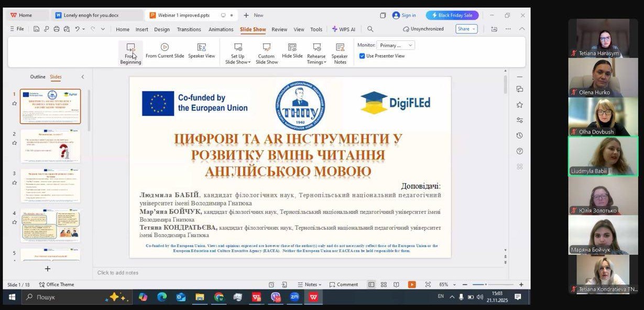The height and width of the screenshot is (310, 644).
Task: Toggle the Use Presenter View checkbox
Action: pyautogui.click(x=362, y=56)
